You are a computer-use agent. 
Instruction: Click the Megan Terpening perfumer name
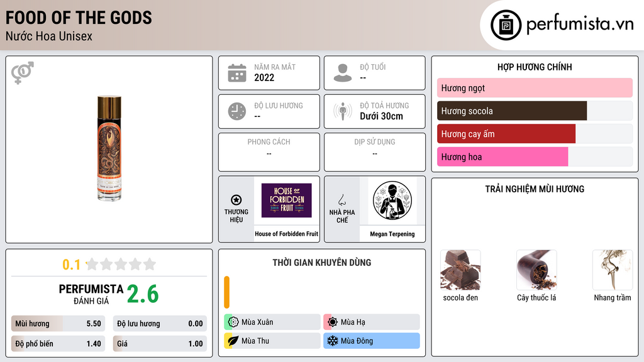click(392, 234)
